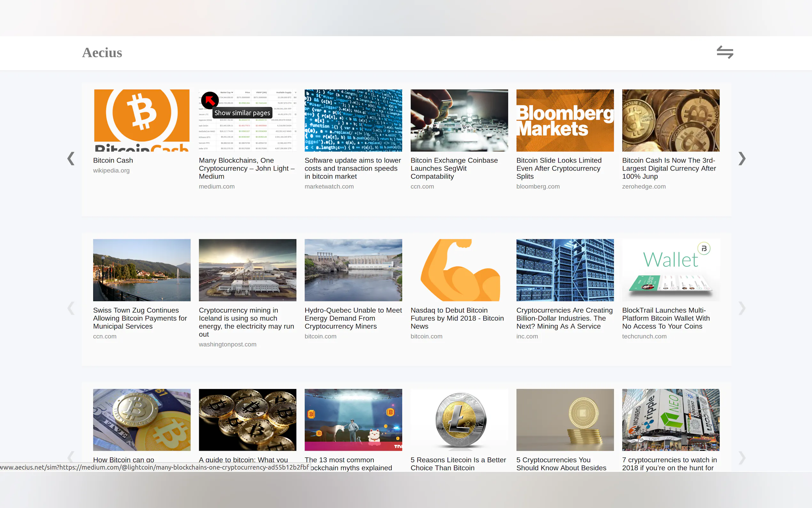This screenshot has width=812, height=508.
Task: Click the Show similar pages arrow icon
Action: pyautogui.click(x=210, y=100)
